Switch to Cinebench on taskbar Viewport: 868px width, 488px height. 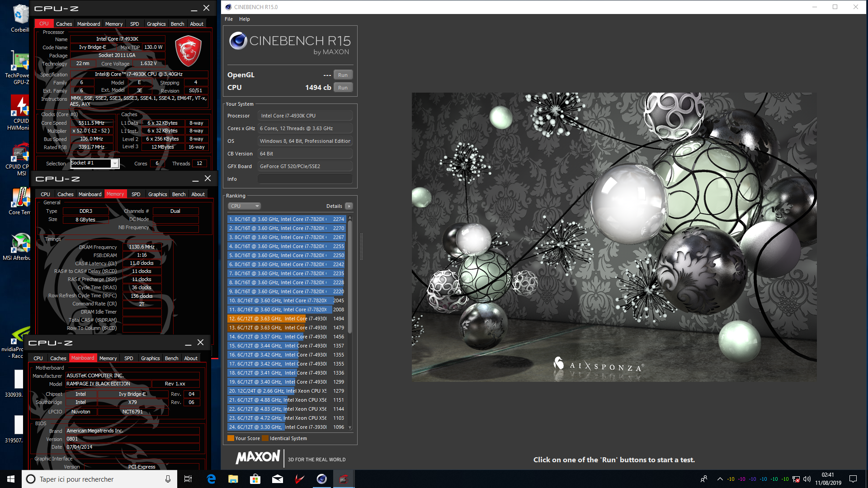pyautogui.click(x=322, y=479)
